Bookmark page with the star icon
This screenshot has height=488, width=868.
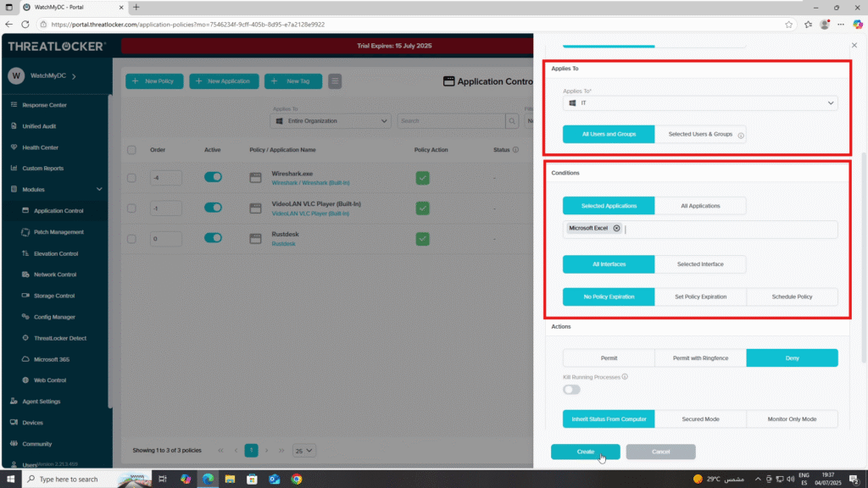point(789,25)
